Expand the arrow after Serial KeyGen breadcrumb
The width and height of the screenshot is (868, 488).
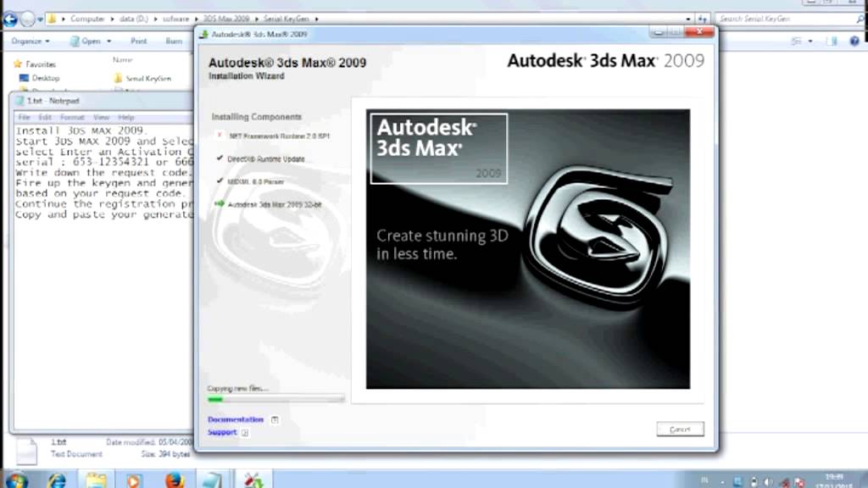[x=317, y=19]
